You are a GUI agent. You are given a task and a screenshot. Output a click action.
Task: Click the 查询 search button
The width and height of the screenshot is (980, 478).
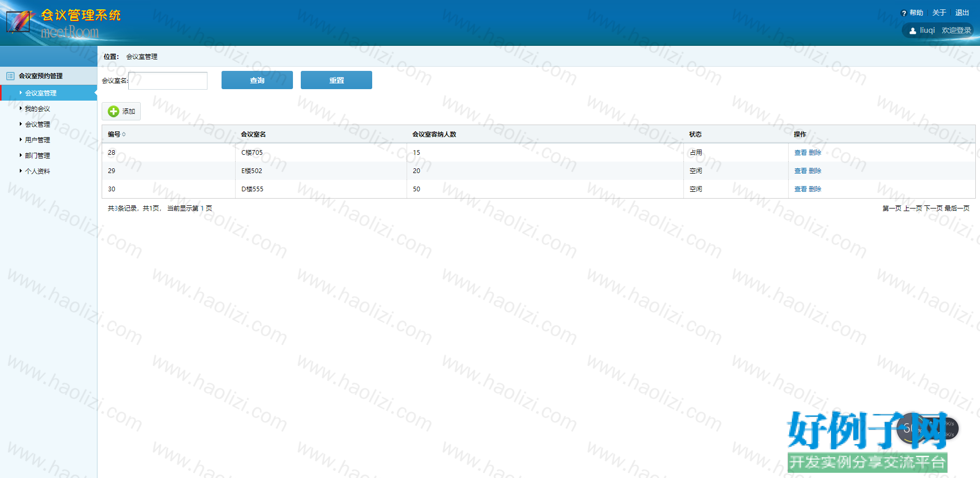pos(257,80)
